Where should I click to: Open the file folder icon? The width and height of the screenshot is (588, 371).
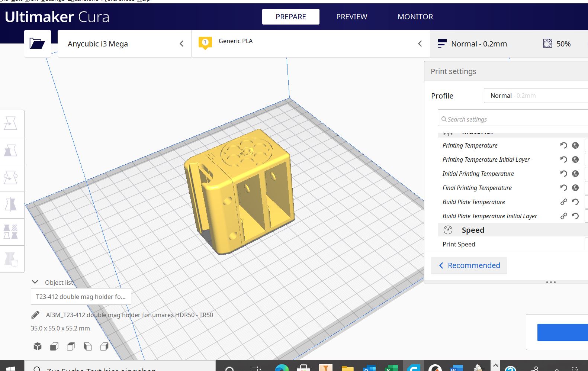(37, 43)
